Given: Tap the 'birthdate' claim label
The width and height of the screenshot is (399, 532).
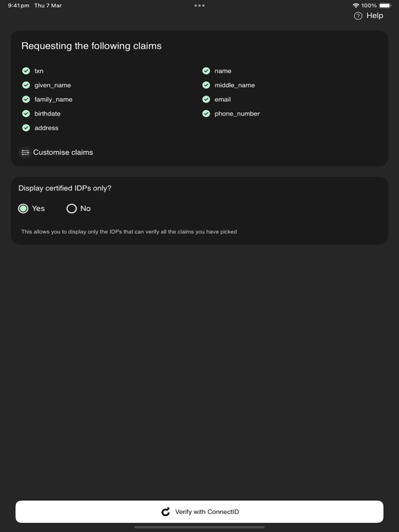Looking at the screenshot, I should click(48, 114).
